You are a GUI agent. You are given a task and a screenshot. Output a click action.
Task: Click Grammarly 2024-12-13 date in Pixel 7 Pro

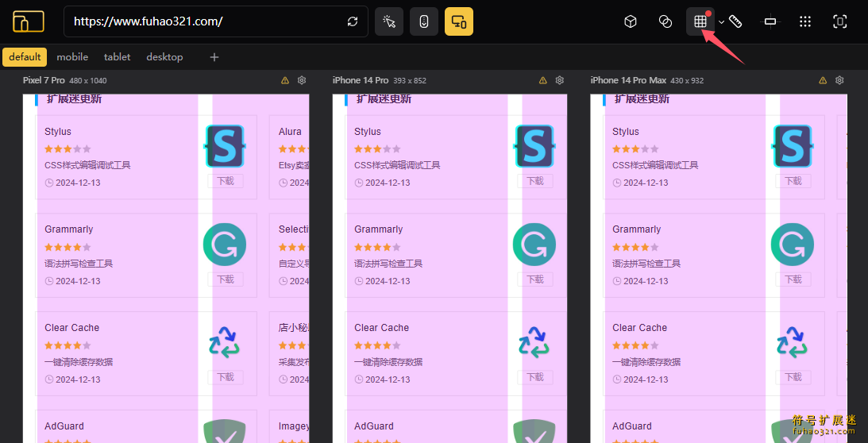coord(72,281)
